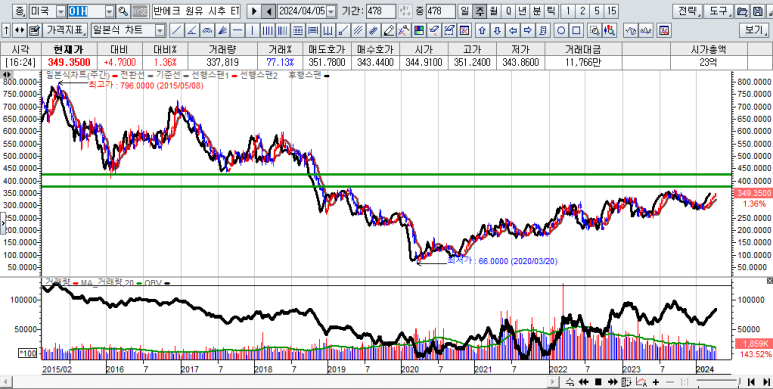The width and height of the screenshot is (773, 389).
Task: Toggle the Q quarterly period button
Action: point(508,11)
